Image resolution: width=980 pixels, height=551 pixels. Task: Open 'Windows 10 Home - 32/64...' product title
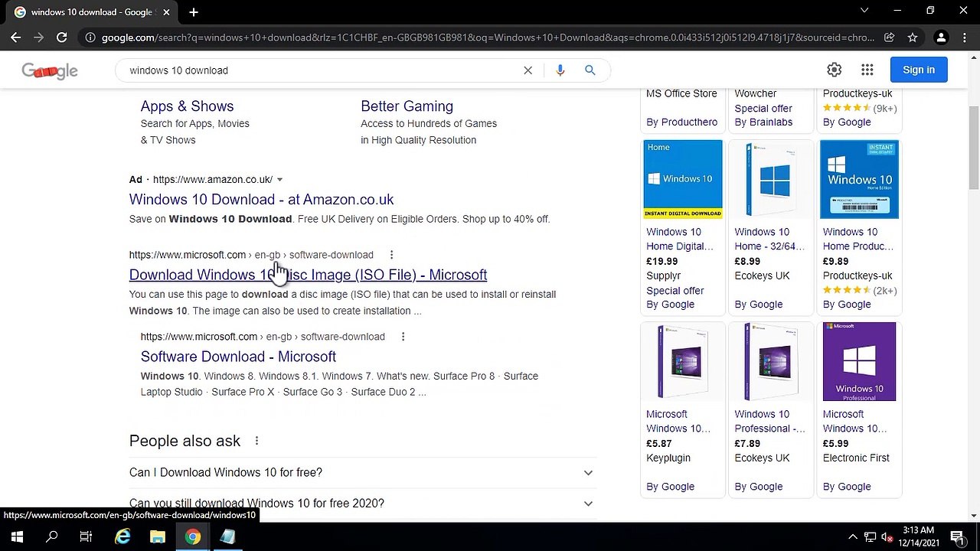[x=769, y=239]
